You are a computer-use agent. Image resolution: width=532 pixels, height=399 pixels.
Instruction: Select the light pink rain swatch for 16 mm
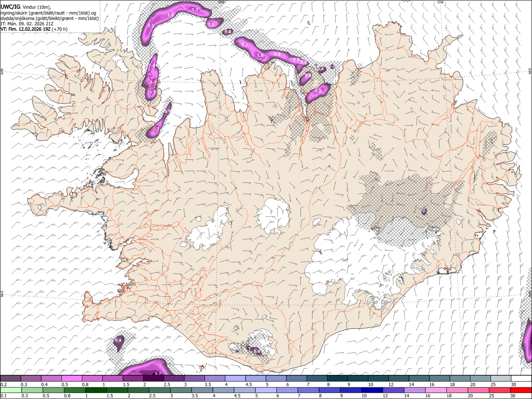coord(435,390)
